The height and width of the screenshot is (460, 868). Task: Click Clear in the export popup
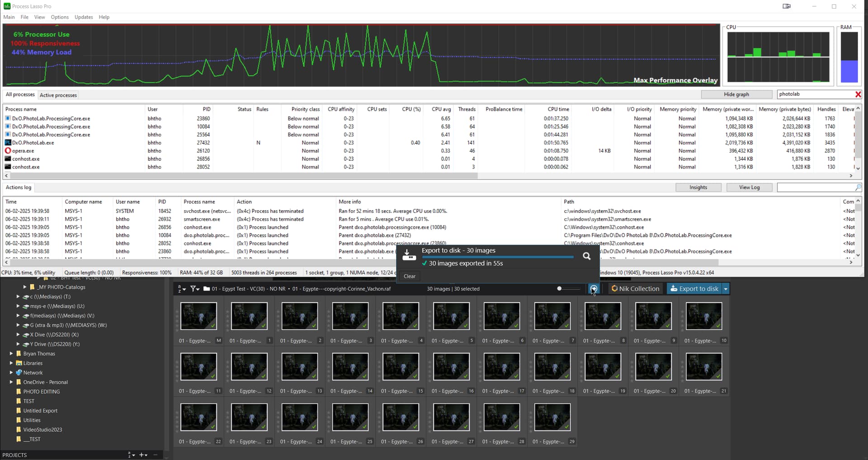click(410, 276)
